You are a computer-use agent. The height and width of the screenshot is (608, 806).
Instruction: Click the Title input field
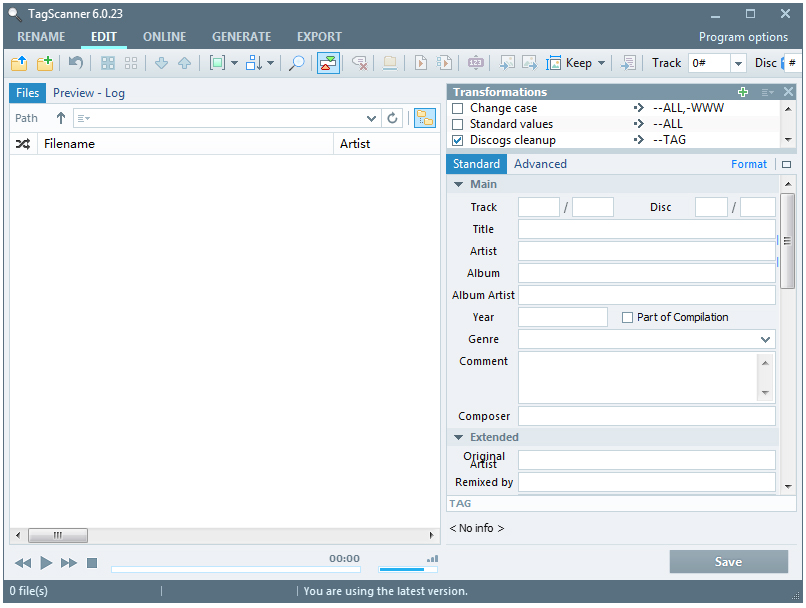click(x=647, y=229)
